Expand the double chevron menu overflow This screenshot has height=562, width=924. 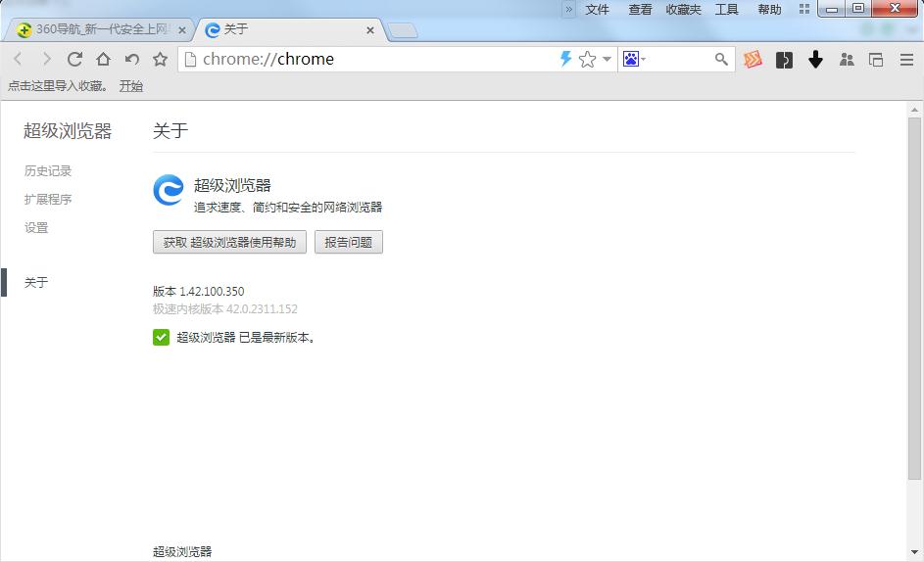coord(568,10)
